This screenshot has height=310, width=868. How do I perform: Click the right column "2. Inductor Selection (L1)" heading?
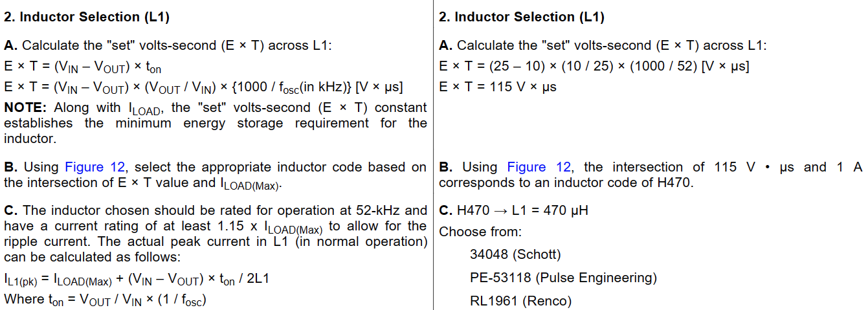pyautogui.click(x=522, y=17)
